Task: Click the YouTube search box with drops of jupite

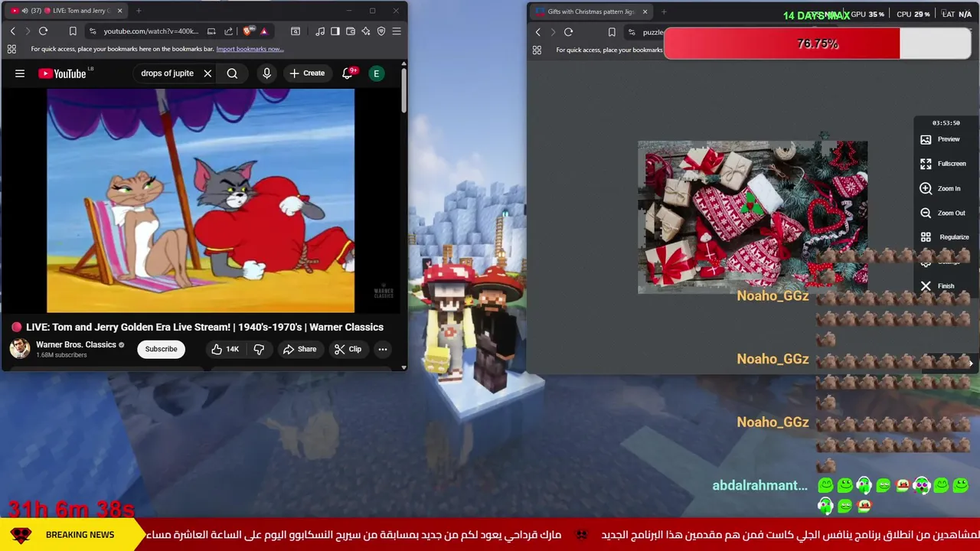Action: [x=168, y=73]
